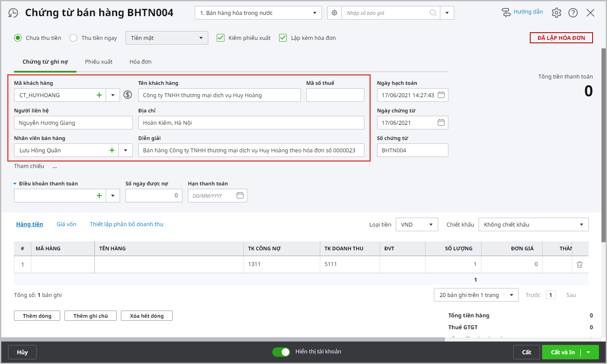Click the help question mark icon
This screenshot has height=364, width=607.
pos(573,13)
